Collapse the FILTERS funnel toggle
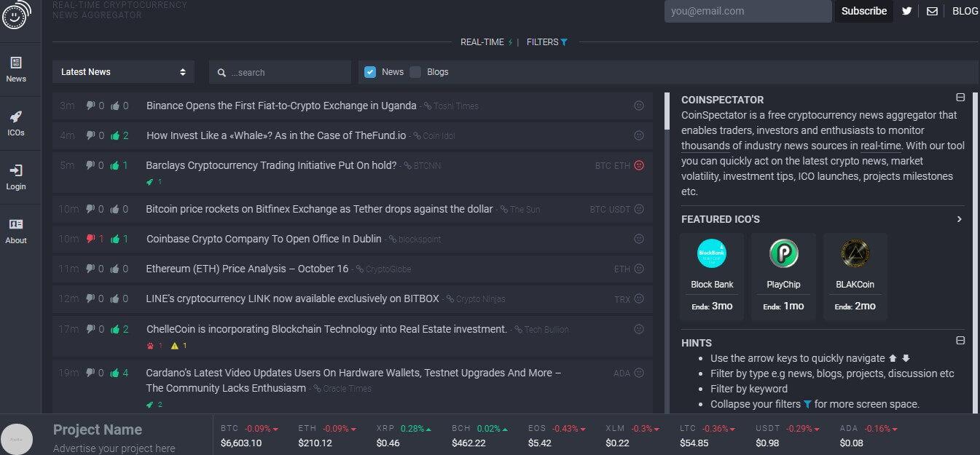Image resolution: width=980 pixels, height=455 pixels. coord(547,42)
